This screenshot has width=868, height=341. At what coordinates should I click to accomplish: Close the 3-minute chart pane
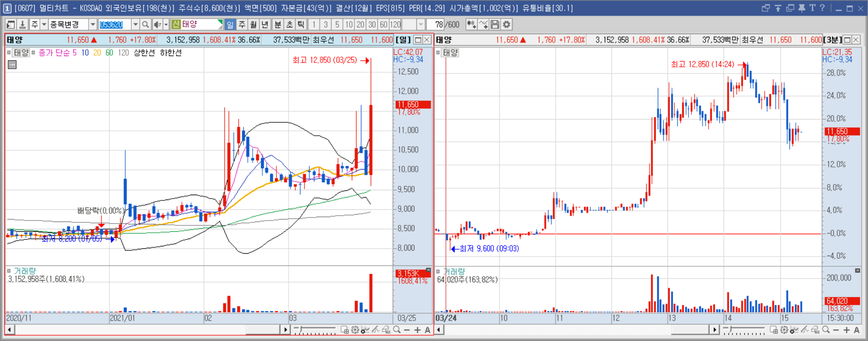coord(856,40)
